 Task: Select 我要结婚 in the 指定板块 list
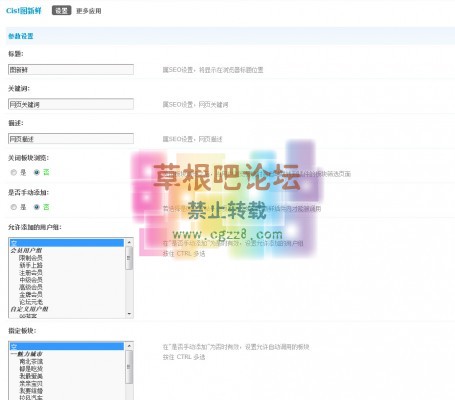(31, 390)
